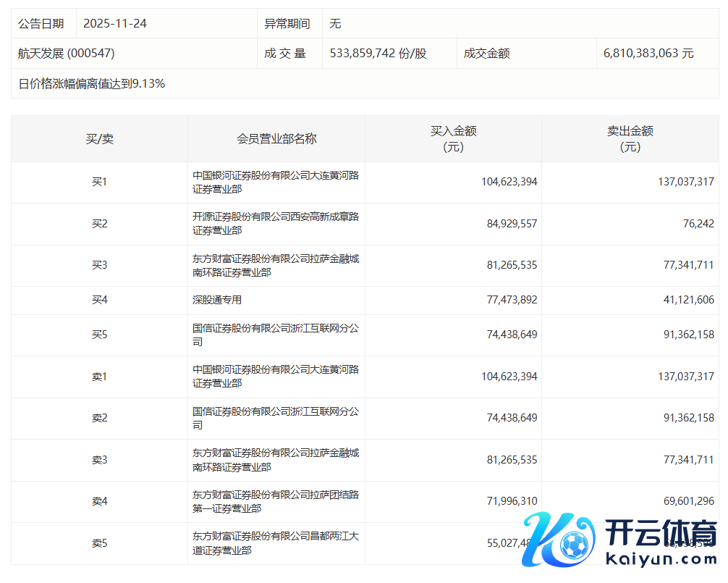Select the 买1 row label

99,182
